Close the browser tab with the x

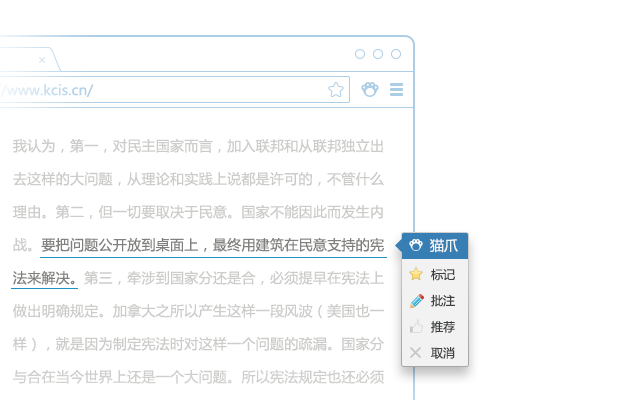pos(42,60)
